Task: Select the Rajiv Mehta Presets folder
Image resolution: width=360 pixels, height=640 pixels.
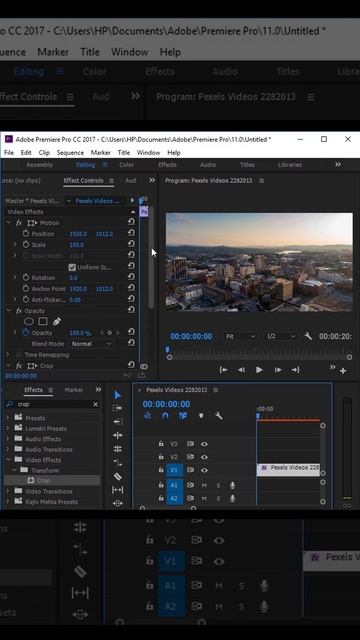Action: (52, 502)
